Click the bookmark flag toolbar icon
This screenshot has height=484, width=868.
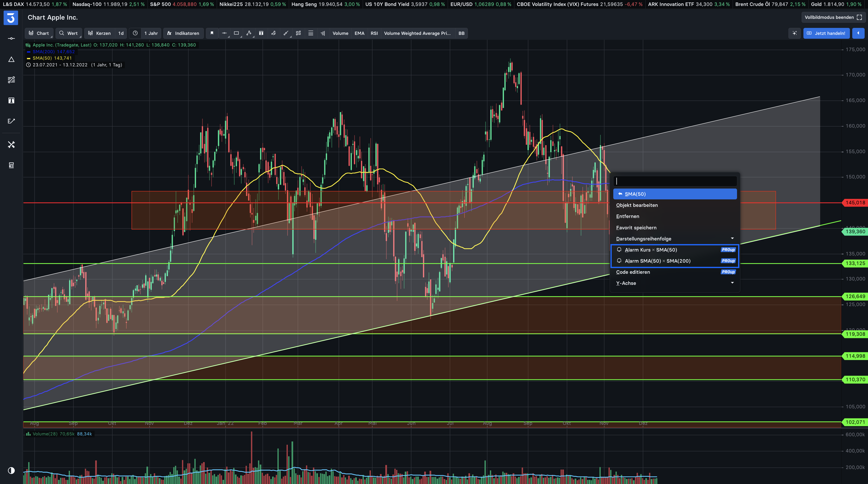212,33
